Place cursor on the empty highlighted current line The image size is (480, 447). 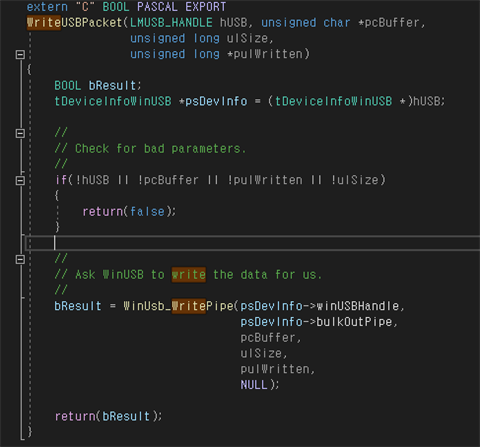(252, 243)
